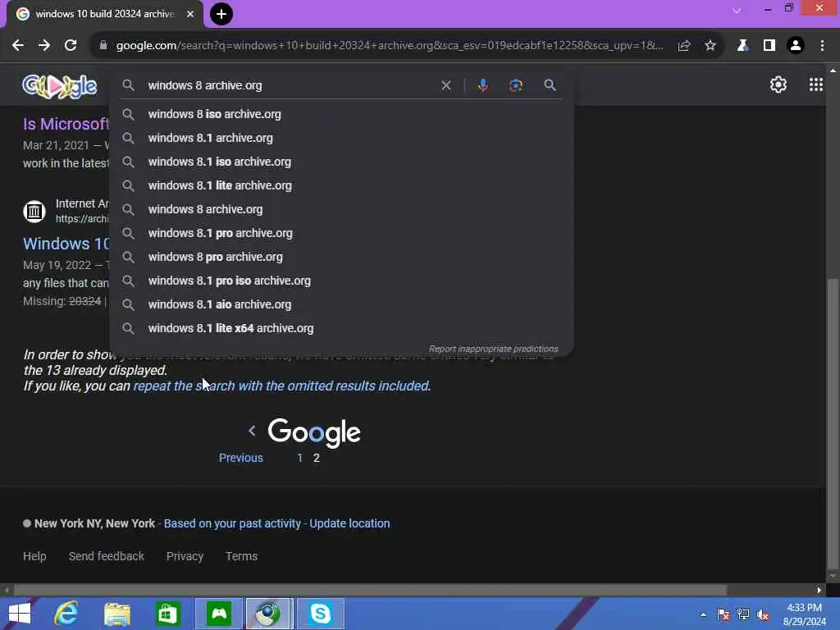
Task: Close the windows 10 build 20324 tab
Action: [x=190, y=14]
